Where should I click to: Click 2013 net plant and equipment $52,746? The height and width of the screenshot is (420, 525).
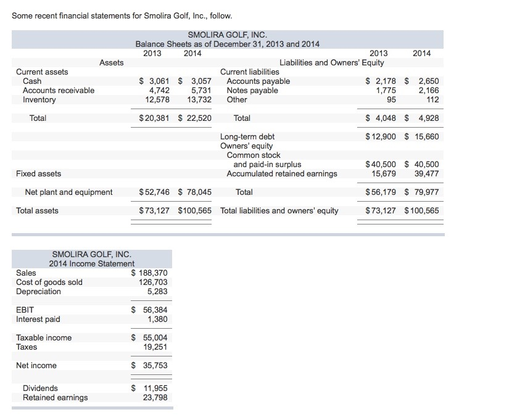(154, 192)
